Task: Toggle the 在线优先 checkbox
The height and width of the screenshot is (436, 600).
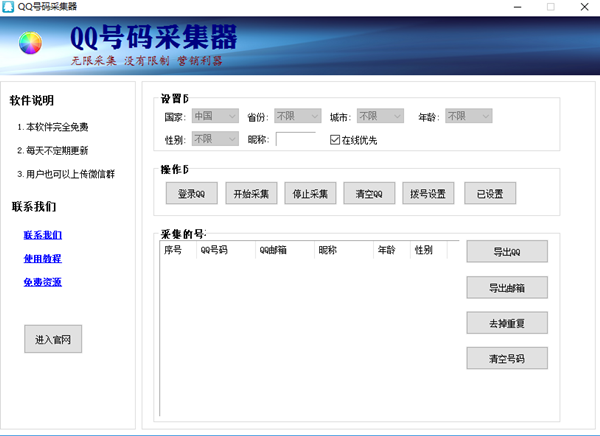Action: [x=335, y=140]
